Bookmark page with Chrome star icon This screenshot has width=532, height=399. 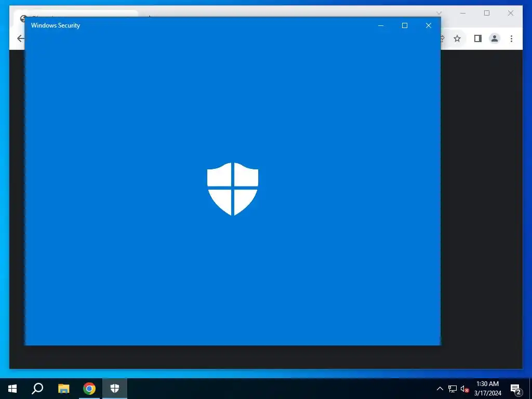(x=457, y=38)
